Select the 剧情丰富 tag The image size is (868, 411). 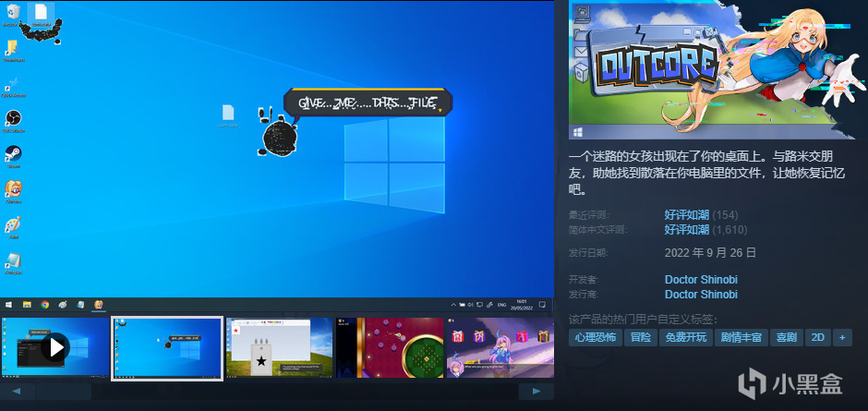tap(741, 337)
